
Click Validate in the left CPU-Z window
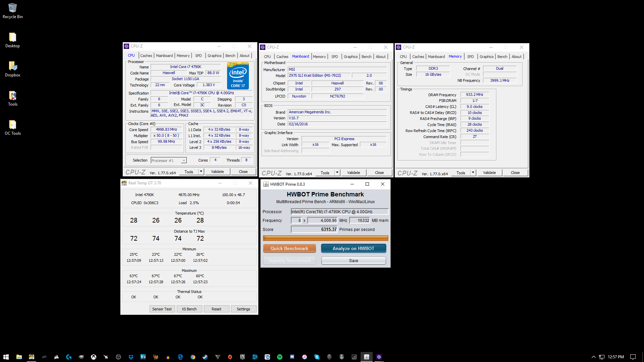(217, 172)
